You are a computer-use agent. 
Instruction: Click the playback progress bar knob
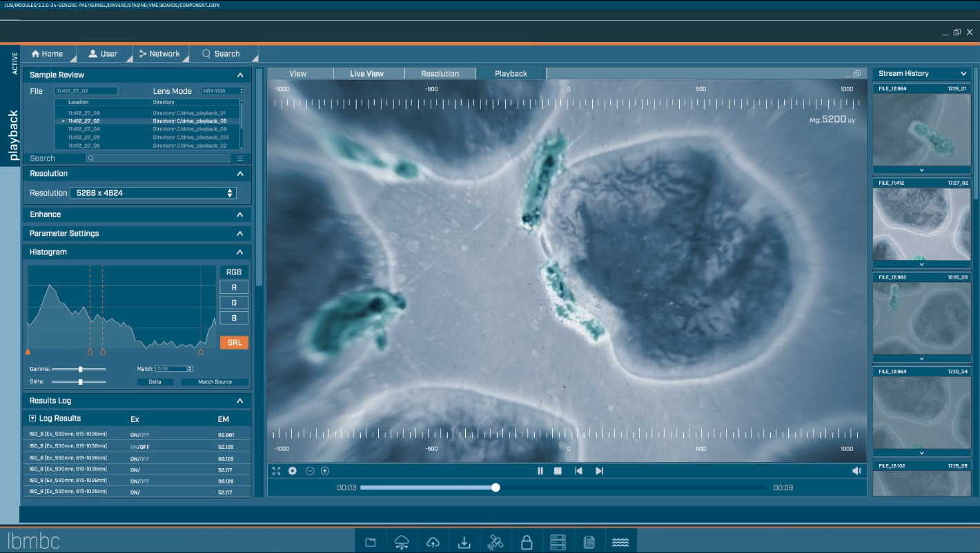click(x=496, y=487)
